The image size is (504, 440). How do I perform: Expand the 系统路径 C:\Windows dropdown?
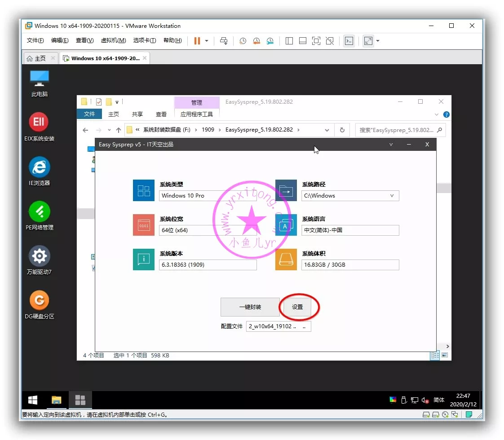pyautogui.click(x=392, y=196)
